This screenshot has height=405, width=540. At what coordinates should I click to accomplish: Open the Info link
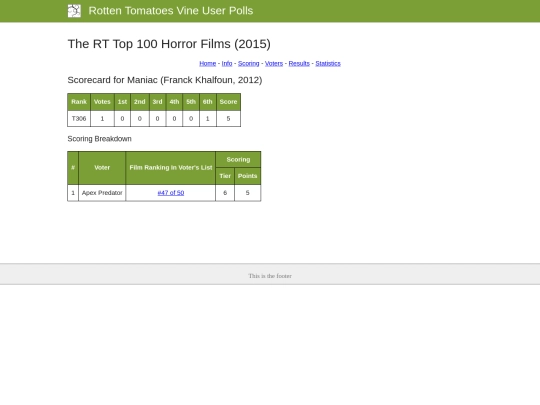(227, 63)
